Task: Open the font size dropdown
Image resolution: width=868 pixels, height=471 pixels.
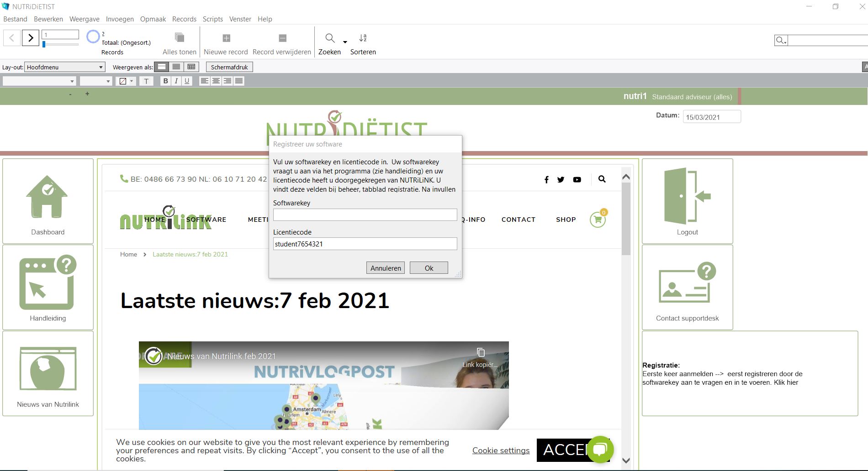Action: pos(96,81)
